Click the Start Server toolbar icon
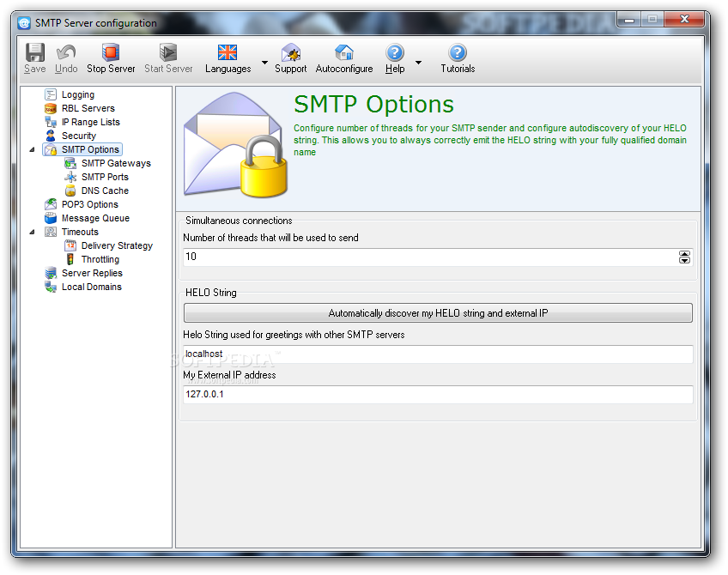The image size is (728, 575). click(x=168, y=52)
